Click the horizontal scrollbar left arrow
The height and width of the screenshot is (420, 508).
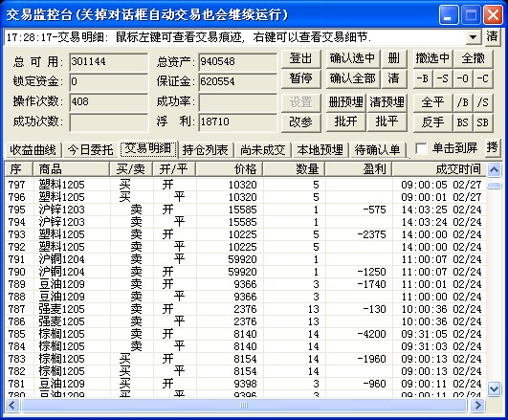pyautogui.click(x=12, y=405)
